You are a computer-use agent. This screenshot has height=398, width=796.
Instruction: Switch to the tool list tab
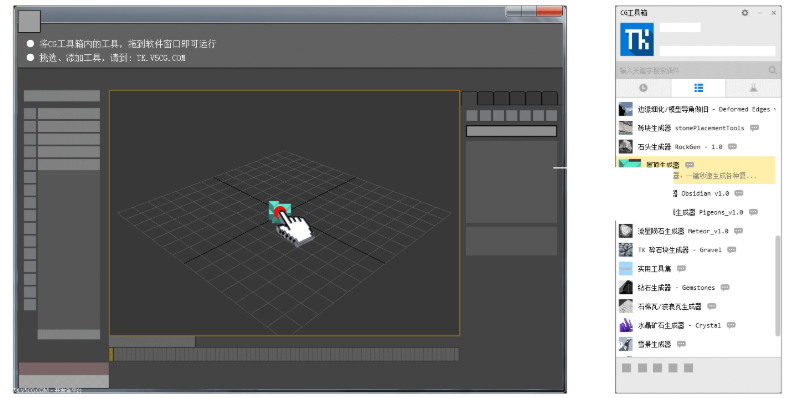pos(699,88)
